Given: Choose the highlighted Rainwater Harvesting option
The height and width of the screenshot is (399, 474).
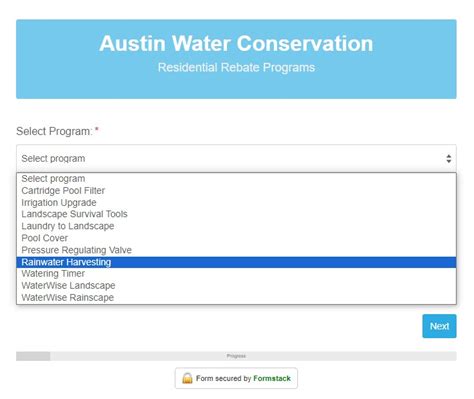Looking at the screenshot, I should tap(236, 262).
